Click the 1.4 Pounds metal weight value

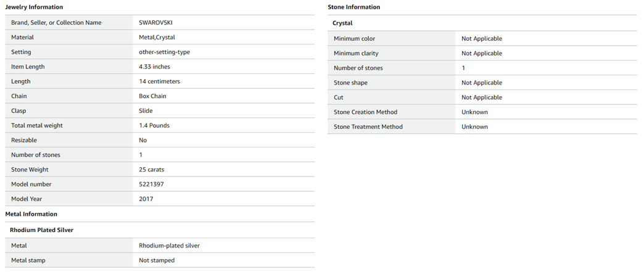[x=154, y=126]
